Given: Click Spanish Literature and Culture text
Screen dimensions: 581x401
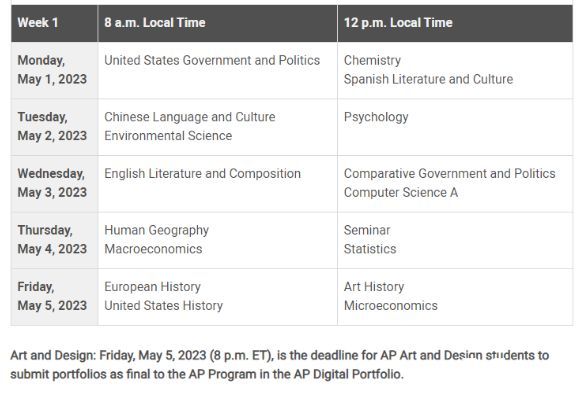Looking at the screenshot, I should tap(428, 79).
